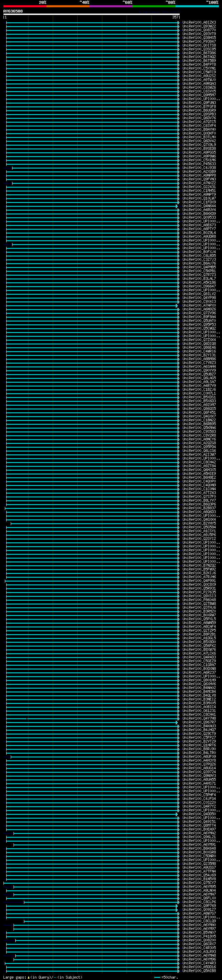Image resolution: width=222 pixels, height=980 pixels.
Task: Select label UniRef100_P41805
Action: coord(199,936)
